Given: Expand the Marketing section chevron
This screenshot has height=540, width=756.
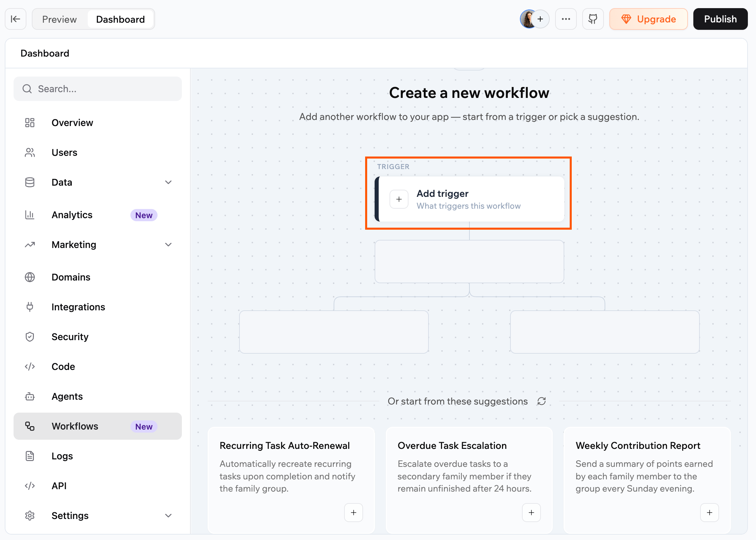Looking at the screenshot, I should click(x=168, y=245).
